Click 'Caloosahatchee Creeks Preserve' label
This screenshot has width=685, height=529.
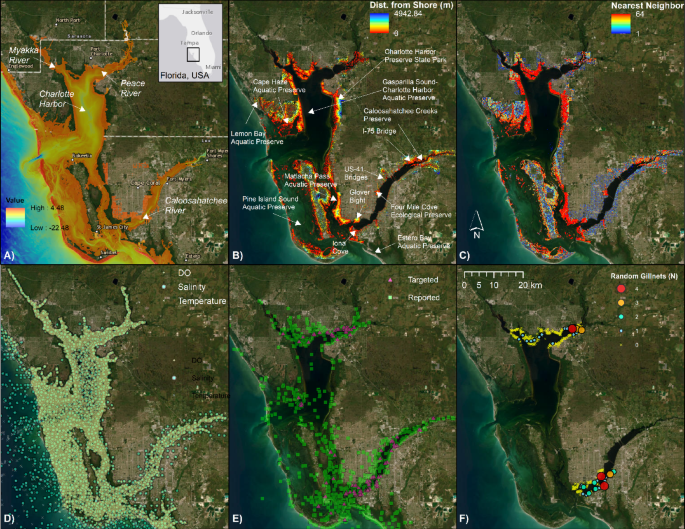point(400,114)
